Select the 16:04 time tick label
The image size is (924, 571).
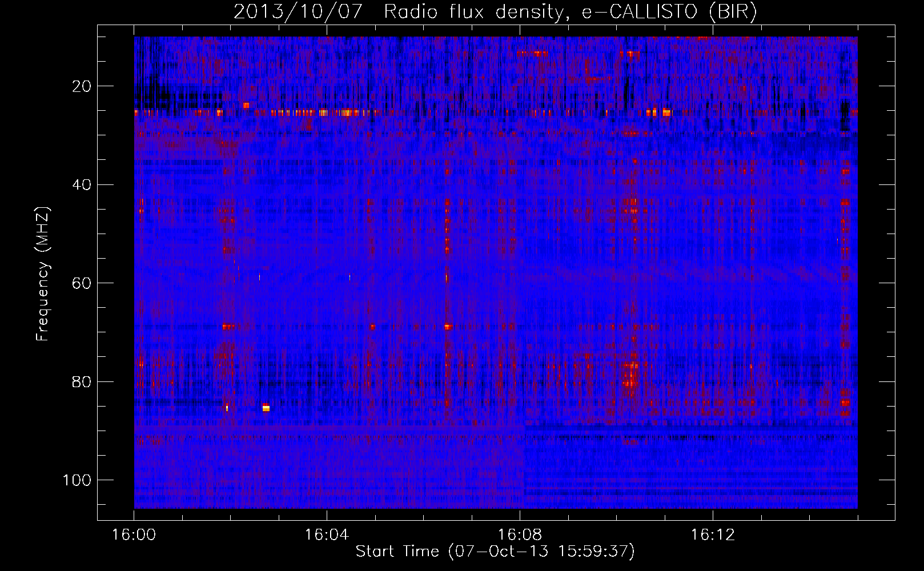(327, 536)
